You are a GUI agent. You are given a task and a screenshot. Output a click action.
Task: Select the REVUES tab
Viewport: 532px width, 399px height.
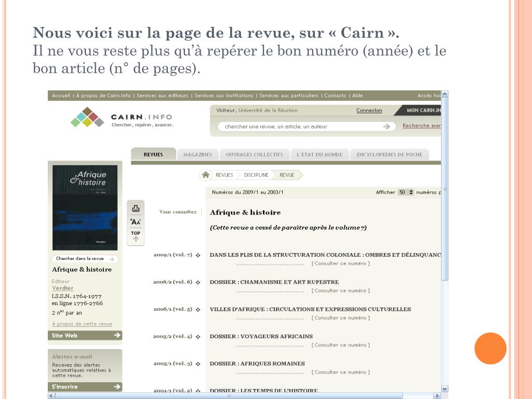coord(153,154)
